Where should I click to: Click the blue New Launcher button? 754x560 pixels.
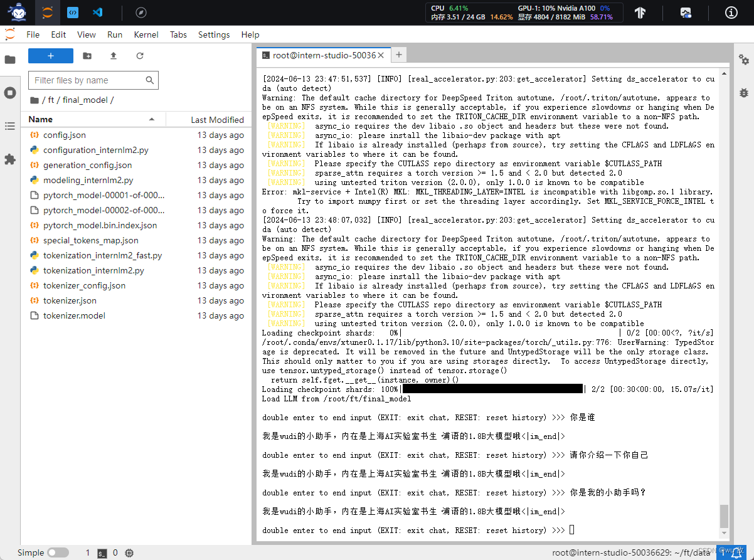51,56
